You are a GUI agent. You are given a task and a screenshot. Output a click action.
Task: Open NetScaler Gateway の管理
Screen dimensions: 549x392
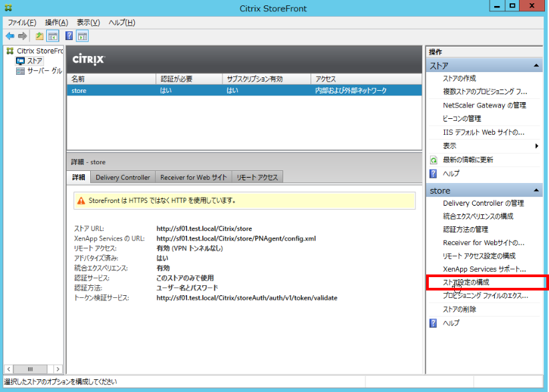pyautogui.click(x=485, y=106)
